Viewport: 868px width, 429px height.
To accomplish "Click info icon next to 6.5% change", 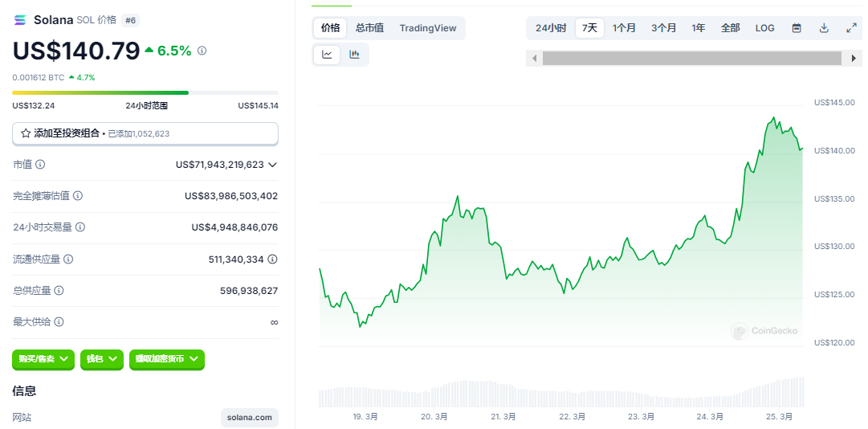I will click(202, 51).
